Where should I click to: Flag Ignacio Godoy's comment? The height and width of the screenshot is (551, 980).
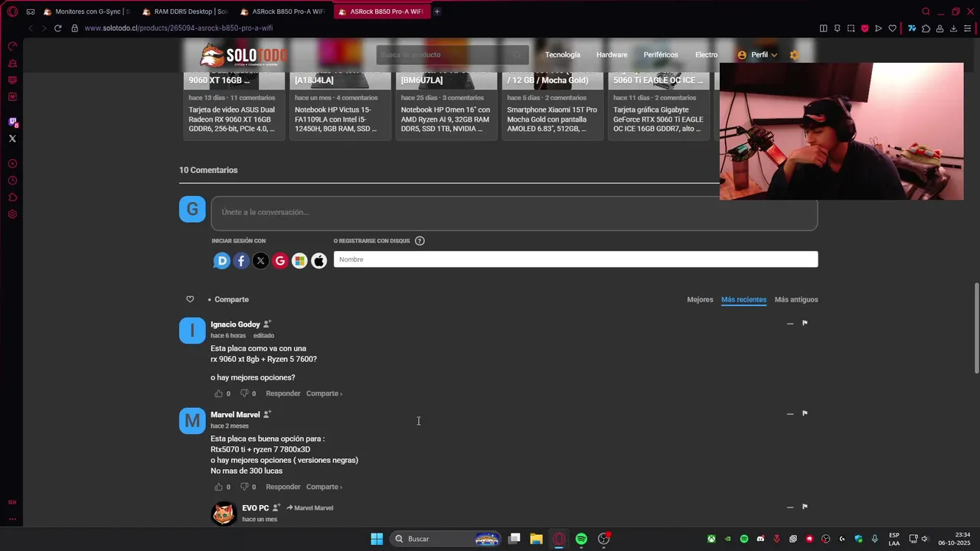pyautogui.click(x=805, y=323)
